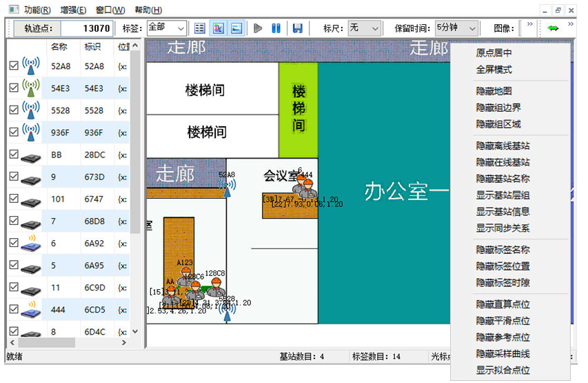Click 显示同步关系 in the context menu
The width and height of the screenshot is (588, 383).
click(503, 228)
